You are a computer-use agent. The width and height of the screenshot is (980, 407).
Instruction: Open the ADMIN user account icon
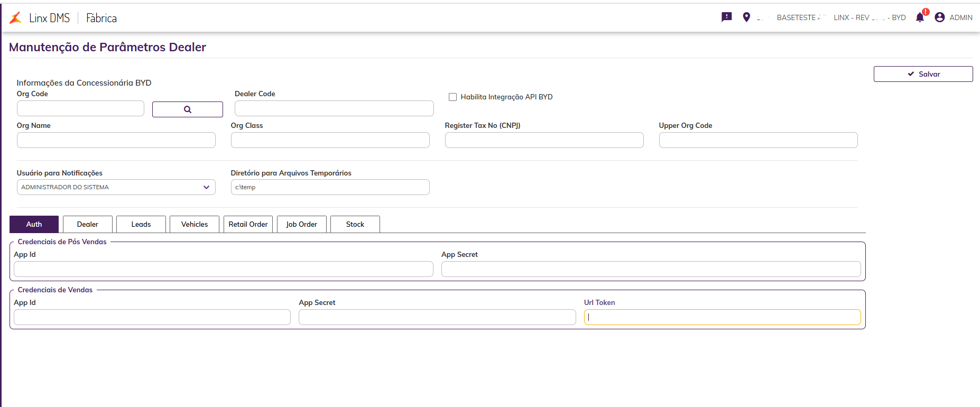(x=940, y=17)
